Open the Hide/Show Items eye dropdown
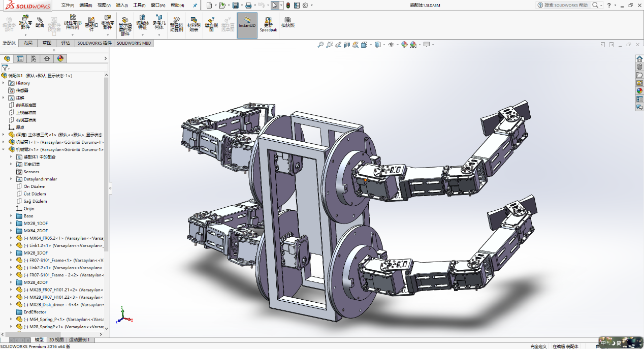The height and width of the screenshot is (349, 644). pos(391,45)
